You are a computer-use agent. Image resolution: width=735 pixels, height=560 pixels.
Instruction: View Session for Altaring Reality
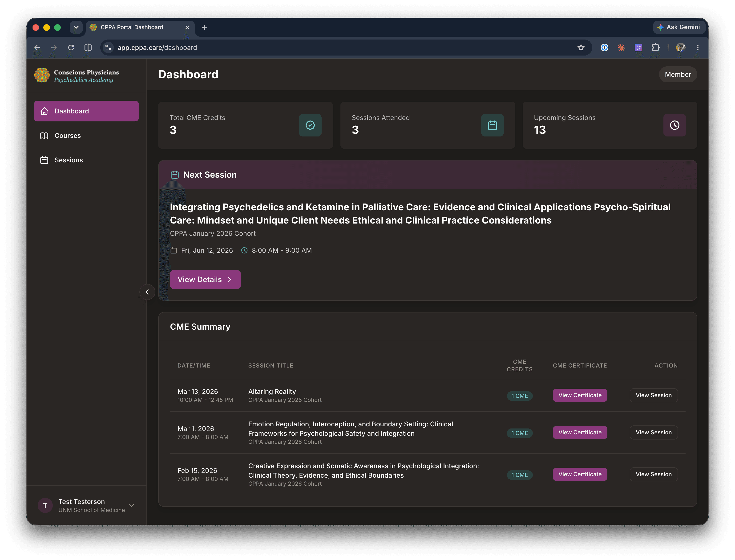tap(653, 395)
